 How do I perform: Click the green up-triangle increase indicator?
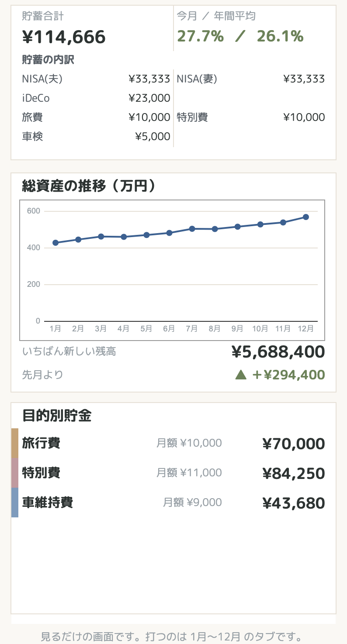(241, 375)
